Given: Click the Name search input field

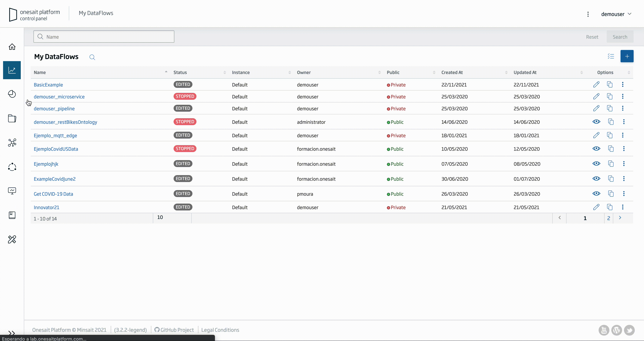Looking at the screenshot, I should tap(104, 37).
